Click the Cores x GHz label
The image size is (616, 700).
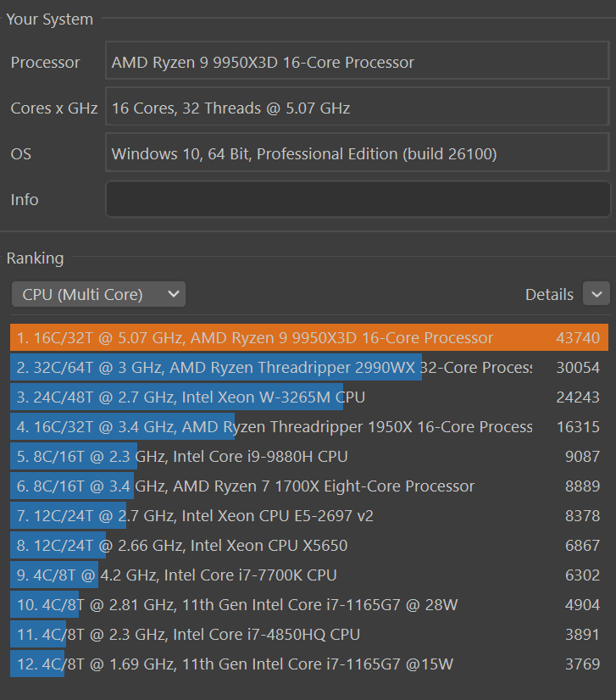coord(54,108)
